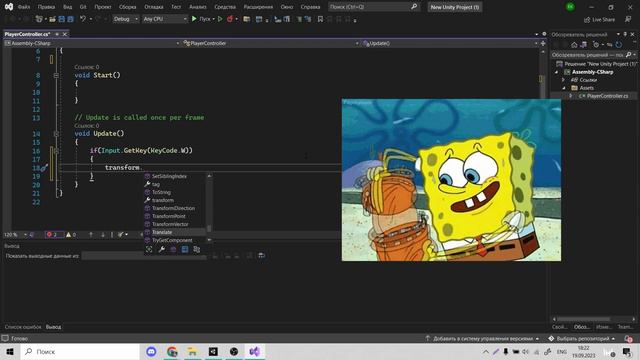The width and height of the screenshot is (640, 360).
Task: Expand the Ссылки references node
Action: click(x=564, y=80)
